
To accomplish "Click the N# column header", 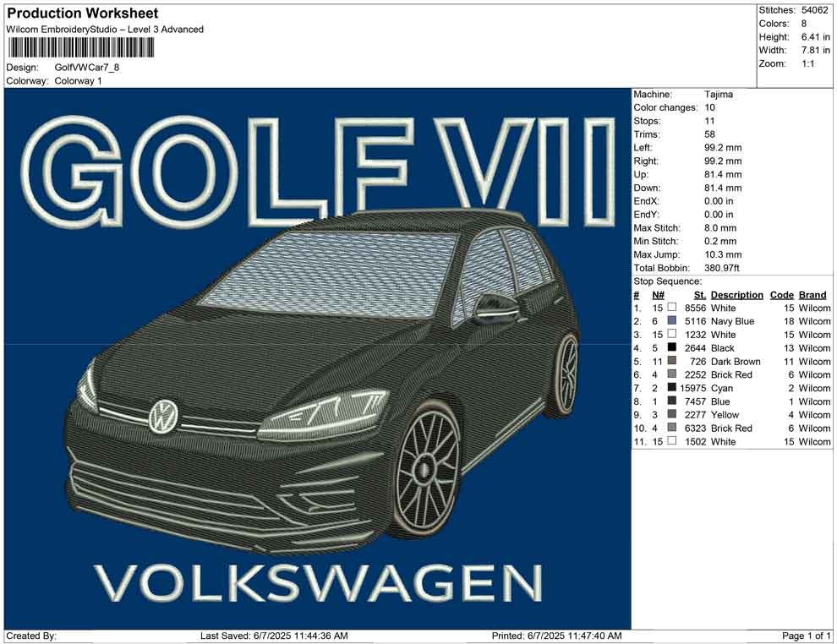I will 658,295.
